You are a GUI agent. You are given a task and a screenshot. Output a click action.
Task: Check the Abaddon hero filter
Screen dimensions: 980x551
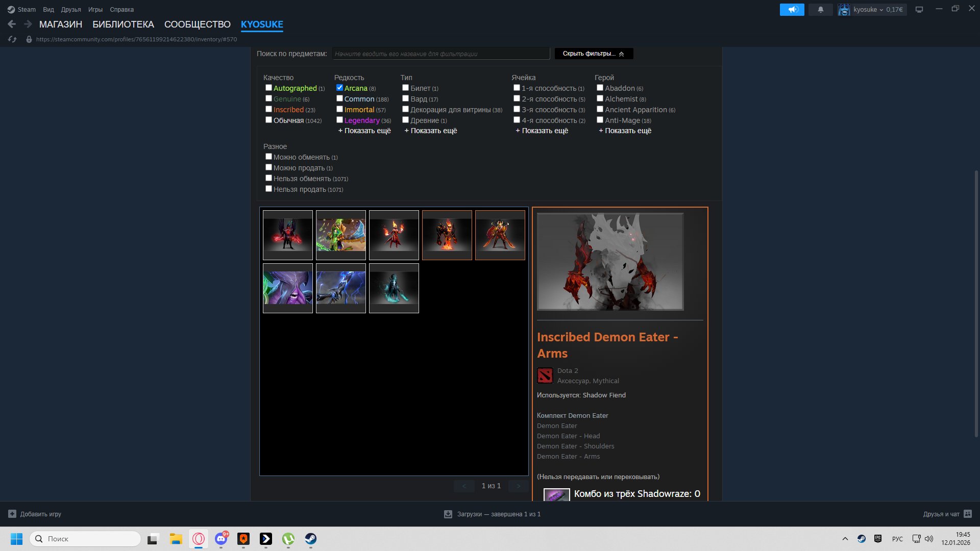tap(600, 88)
